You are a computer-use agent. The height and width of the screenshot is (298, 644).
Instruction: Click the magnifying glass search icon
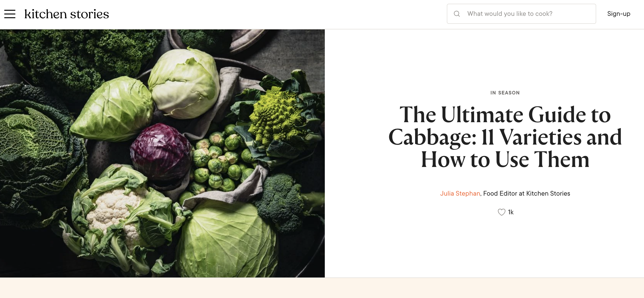pyautogui.click(x=457, y=14)
